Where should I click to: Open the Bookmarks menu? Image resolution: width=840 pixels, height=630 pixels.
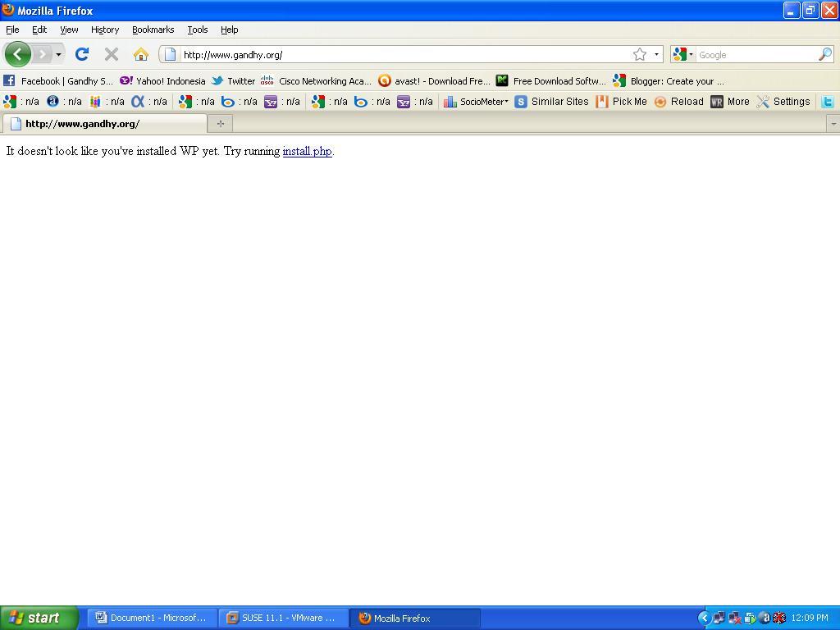point(153,30)
